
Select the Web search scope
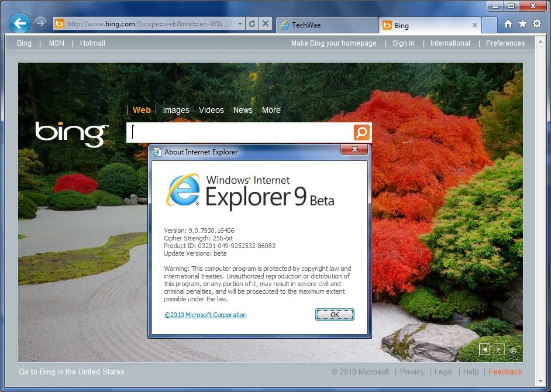point(142,110)
